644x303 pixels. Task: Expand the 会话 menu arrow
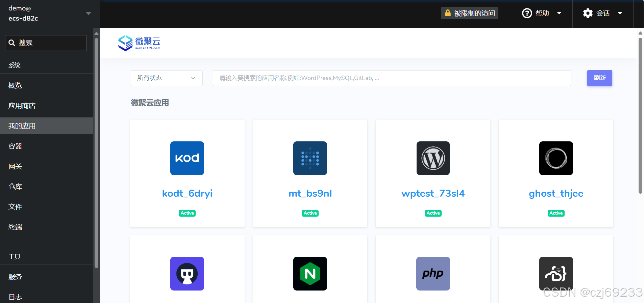pyautogui.click(x=620, y=13)
